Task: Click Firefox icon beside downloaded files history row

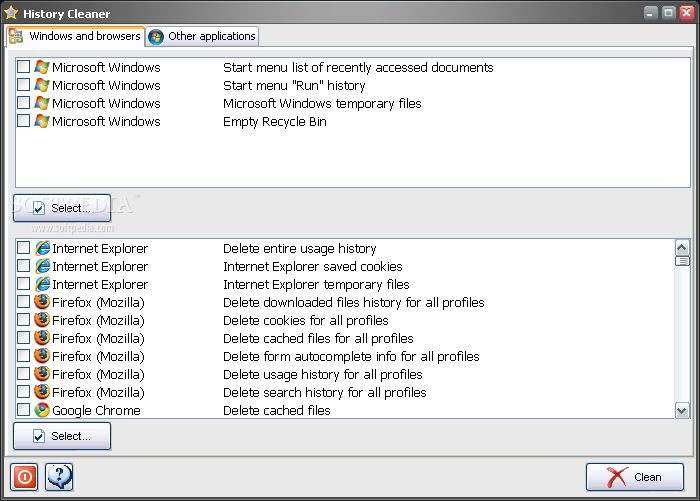Action: [42, 302]
